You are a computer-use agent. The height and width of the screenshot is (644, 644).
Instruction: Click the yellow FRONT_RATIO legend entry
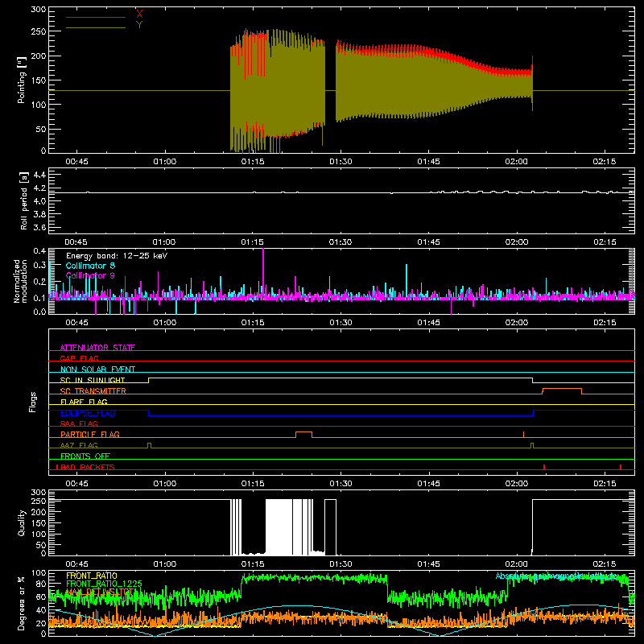click(92, 576)
